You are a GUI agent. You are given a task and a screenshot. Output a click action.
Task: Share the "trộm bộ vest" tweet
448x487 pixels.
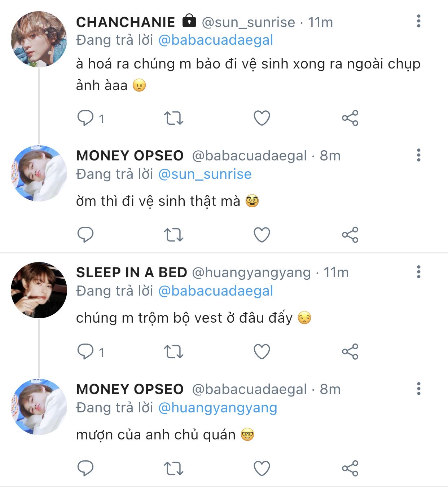click(x=350, y=351)
